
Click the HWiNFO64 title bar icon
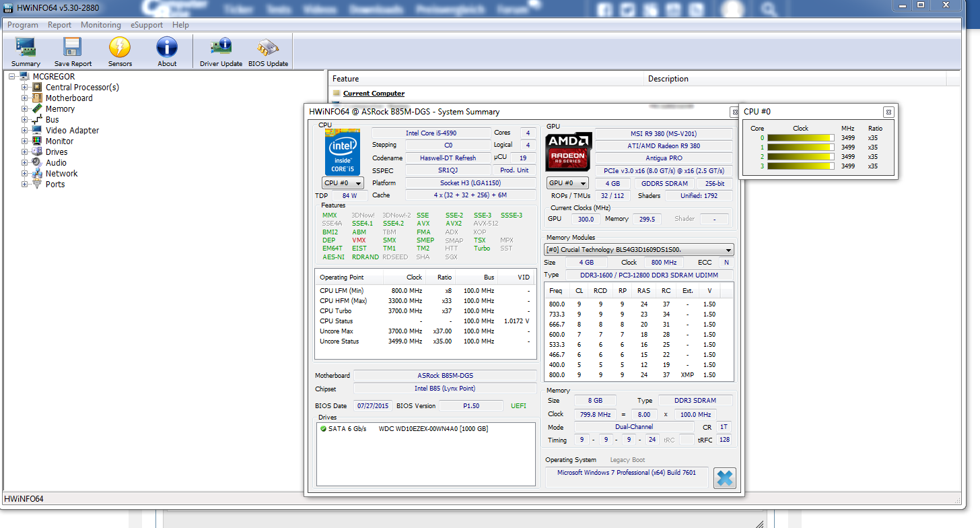pyautogui.click(x=9, y=7)
